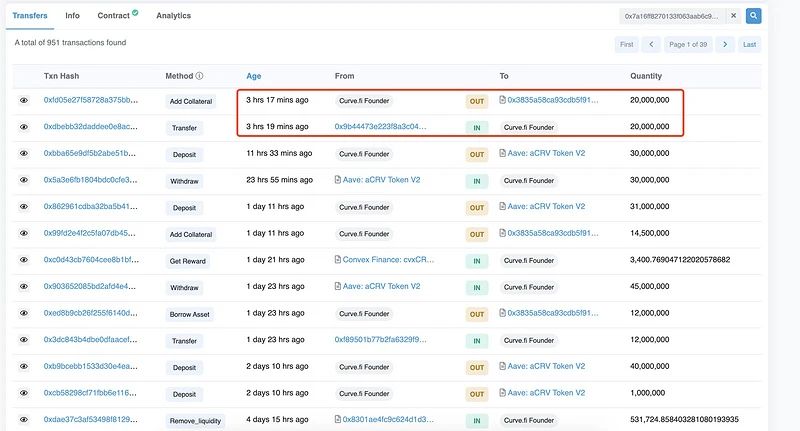Click the eye icon beside 0xc0d43cb7604cee8b1bf hash

coord(24,260)
